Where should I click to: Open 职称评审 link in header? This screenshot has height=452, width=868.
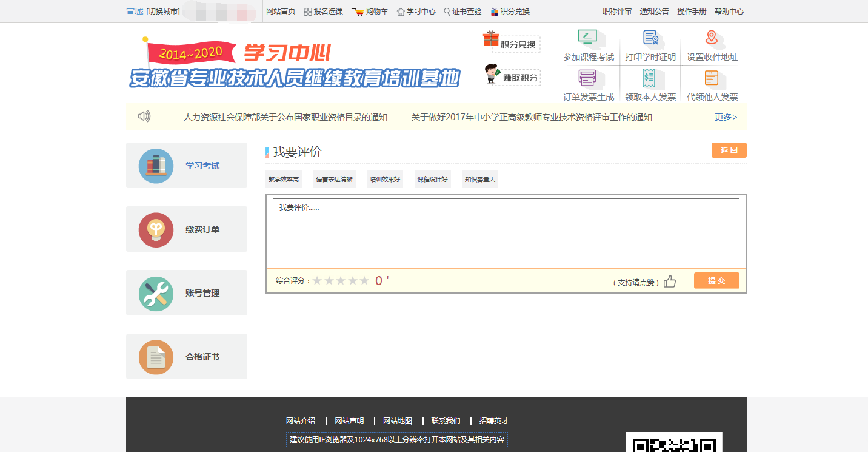(617, 12)
